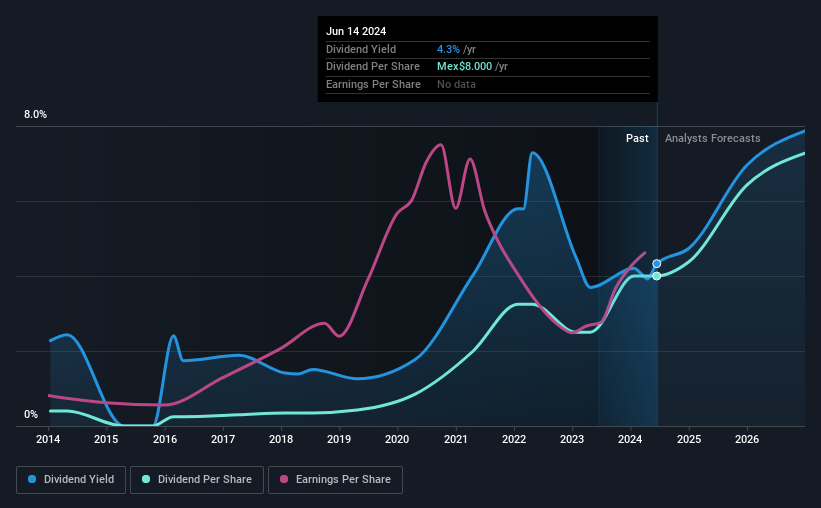Toggle the Dividend Yield legend button
Screen dimensions: 821x508
coord(71,480)
